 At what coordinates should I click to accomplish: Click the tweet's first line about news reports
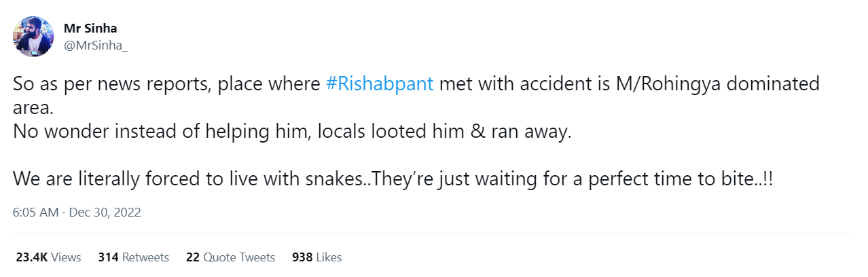click(x=416, y=85)
